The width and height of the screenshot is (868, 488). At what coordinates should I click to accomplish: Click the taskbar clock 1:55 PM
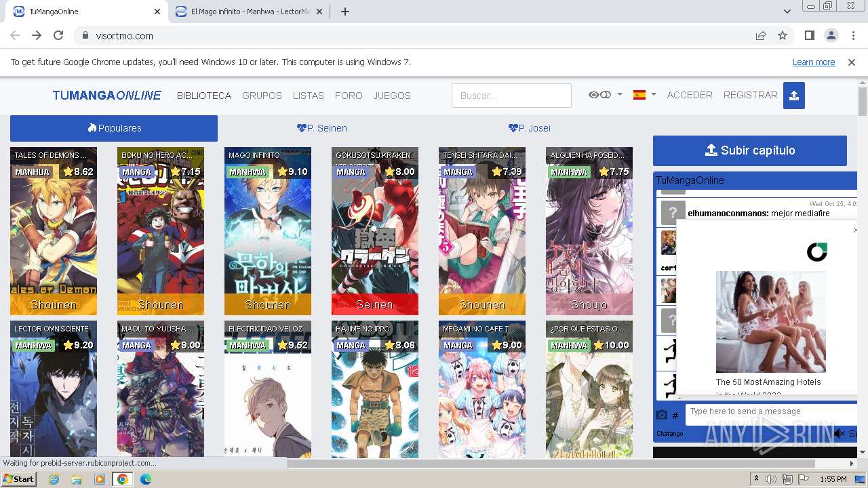pos(833,479)
